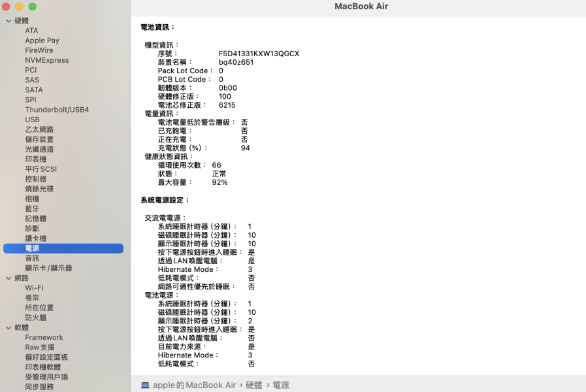This screenshot has width=586, height=392.
Task: Open NVMExpress hardware info
Action: point(47,60)
